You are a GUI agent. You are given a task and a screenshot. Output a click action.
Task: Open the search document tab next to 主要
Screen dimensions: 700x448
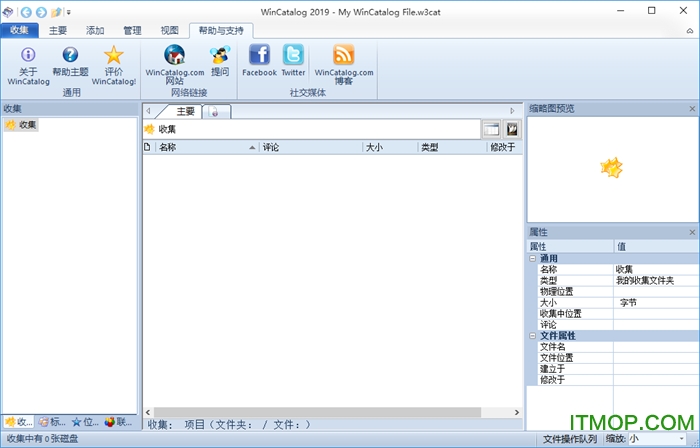[x=216, y=112]
